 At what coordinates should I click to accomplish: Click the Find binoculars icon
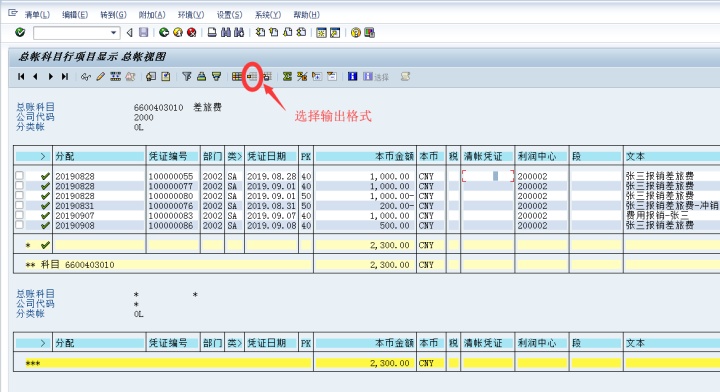click(x=225, y=33)
